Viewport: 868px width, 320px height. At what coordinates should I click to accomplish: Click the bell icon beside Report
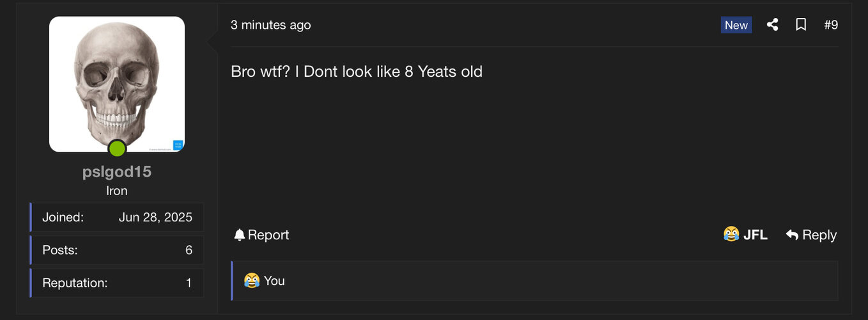(240, 235)
